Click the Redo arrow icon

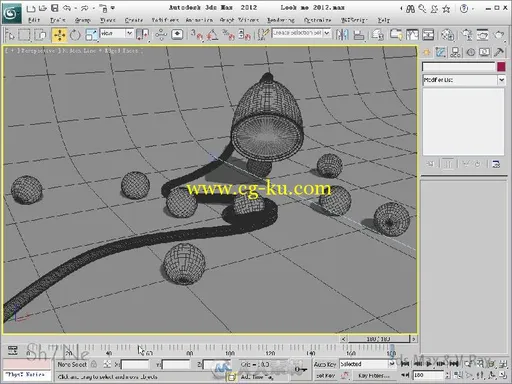[85, 8]
